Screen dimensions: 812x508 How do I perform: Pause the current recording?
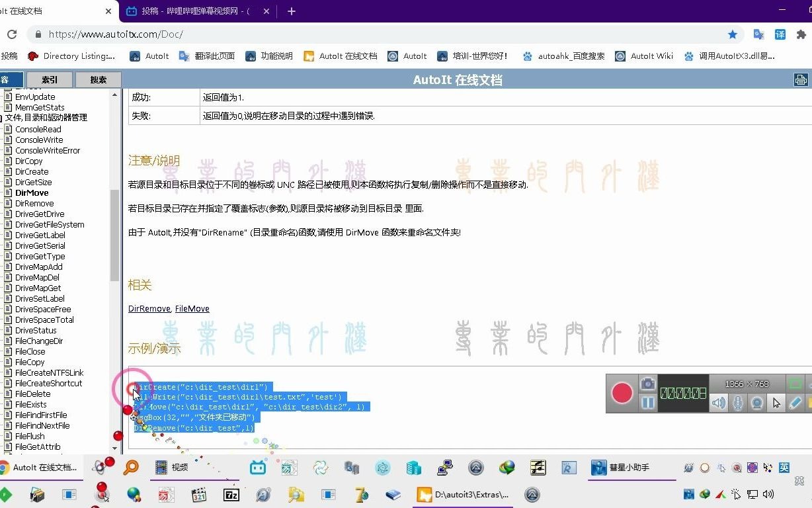coord(647,402)
